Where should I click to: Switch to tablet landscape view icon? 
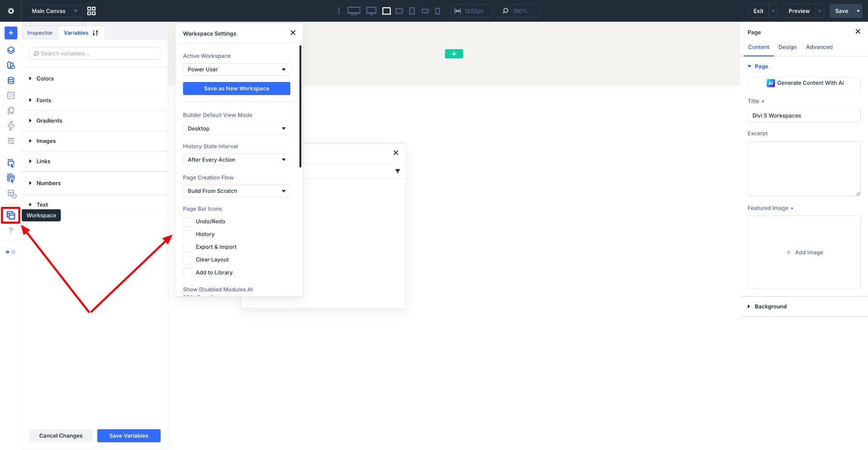point(399,11)
